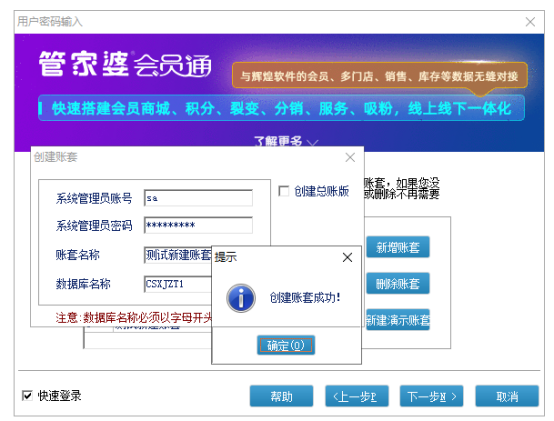
Task: Click the red 注意:数据库名称必须以字母开头 note
Action: (x=134, y=318)
